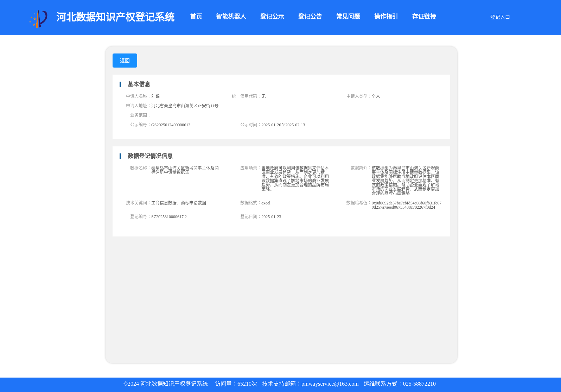561x392 pixels.
Task: Click the 申请人类型 label
Action: pyautogui.click(x=358, y=96)
